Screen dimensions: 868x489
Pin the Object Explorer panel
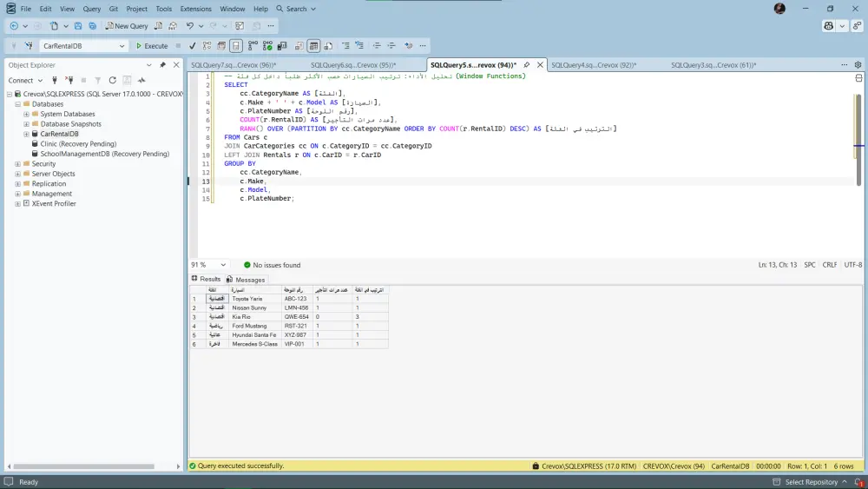coord(162,65)
